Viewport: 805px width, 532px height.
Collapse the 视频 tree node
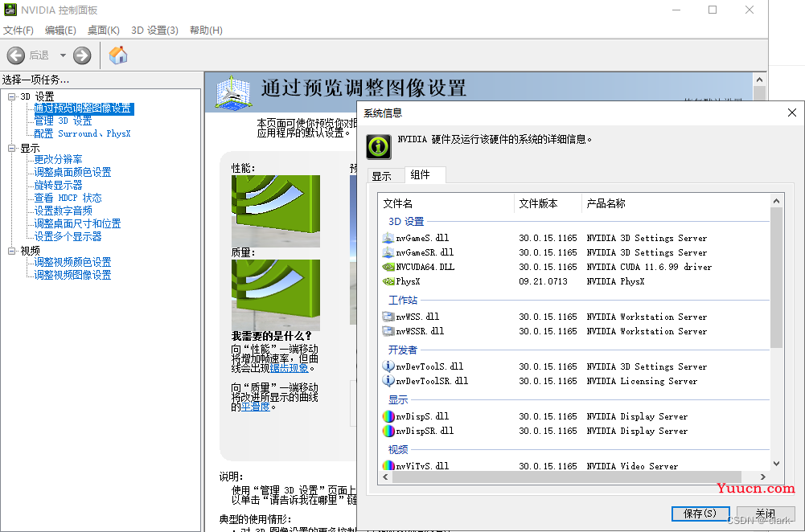[x=12, y=251]
